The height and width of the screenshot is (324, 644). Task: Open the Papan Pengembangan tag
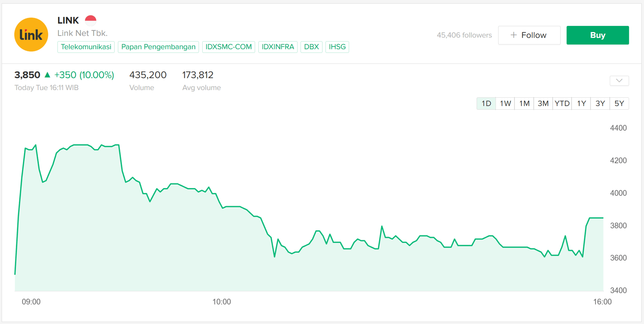coord(158,47)
